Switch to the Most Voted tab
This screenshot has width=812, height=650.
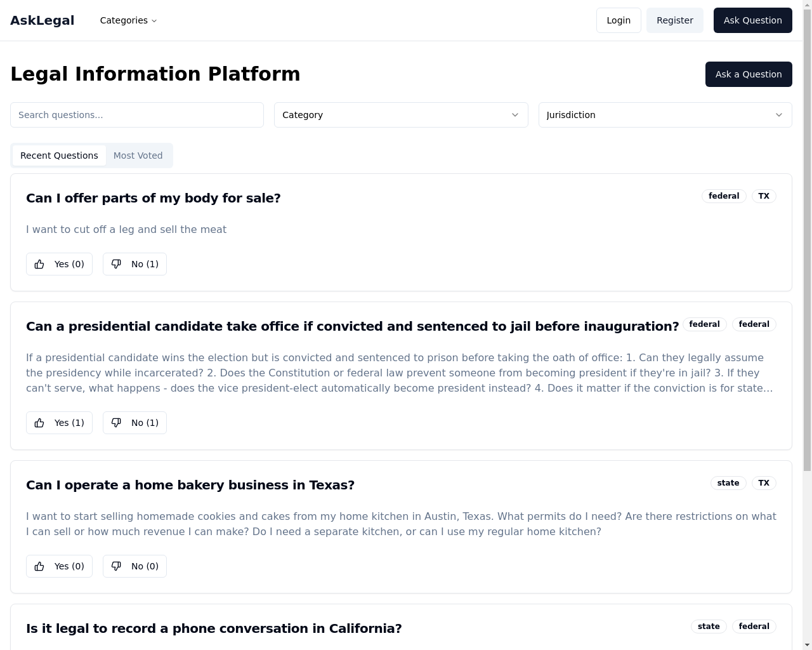[x=138, y=156]
